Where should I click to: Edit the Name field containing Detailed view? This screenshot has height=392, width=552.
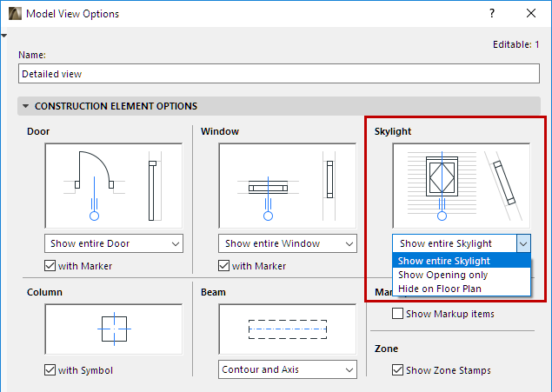coord(279,74)
